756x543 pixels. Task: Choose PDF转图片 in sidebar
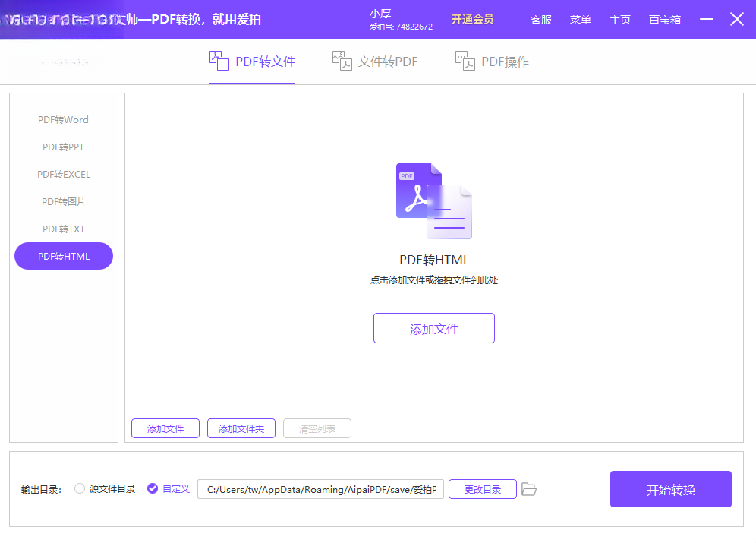[x=63, y=201]
